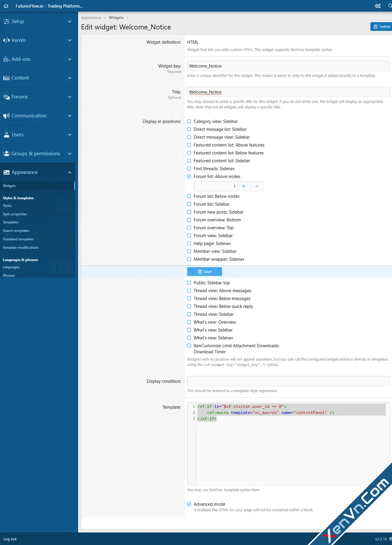Check Forum list: Below nodes

tap(189, 196)
